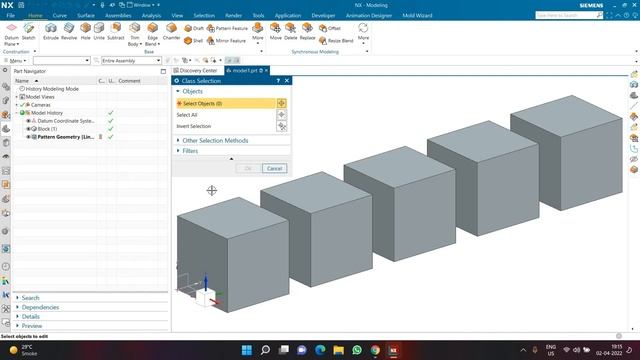Select the Move Face tool
The width and height of the screenshot is (640, 360).
tap(276, 32)
